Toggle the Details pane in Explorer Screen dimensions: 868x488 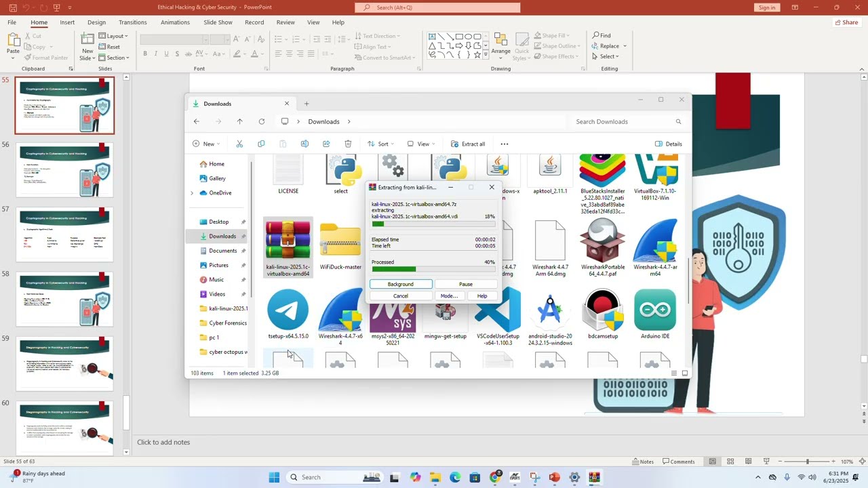(668, 144)
